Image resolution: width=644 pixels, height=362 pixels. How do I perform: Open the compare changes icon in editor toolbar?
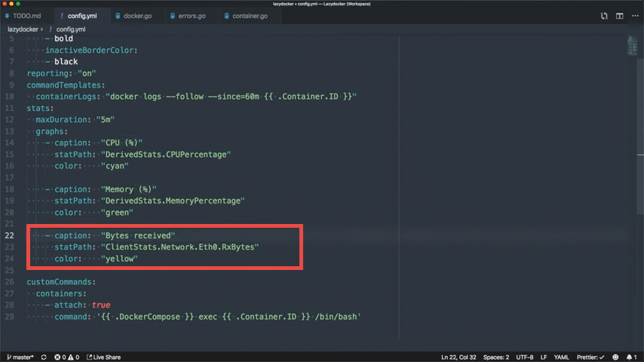604,16
